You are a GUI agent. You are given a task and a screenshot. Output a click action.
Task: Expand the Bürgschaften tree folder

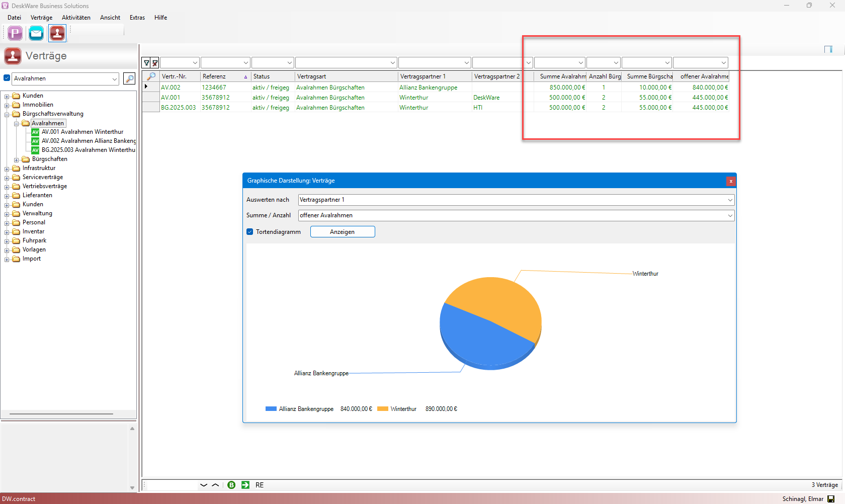click(17, 159)
